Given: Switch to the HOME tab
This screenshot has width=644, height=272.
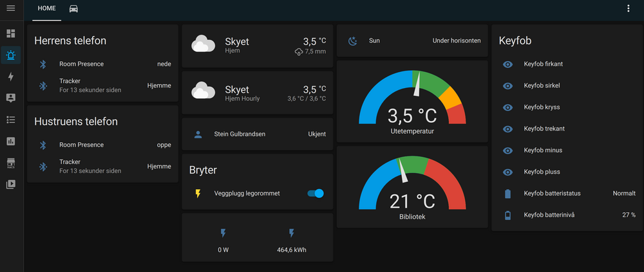Looking at the screenshot, I should (46, 8).
